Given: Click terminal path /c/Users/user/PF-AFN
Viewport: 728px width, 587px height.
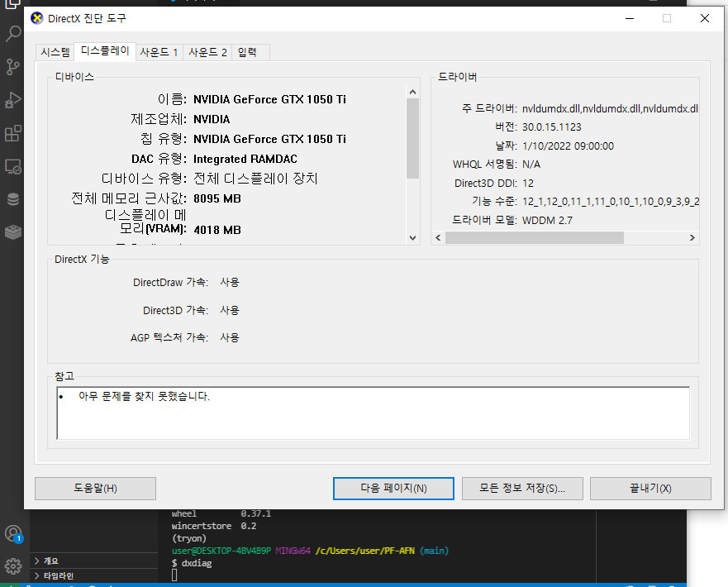Looking at the screenshot, I should tap(365, 551).
